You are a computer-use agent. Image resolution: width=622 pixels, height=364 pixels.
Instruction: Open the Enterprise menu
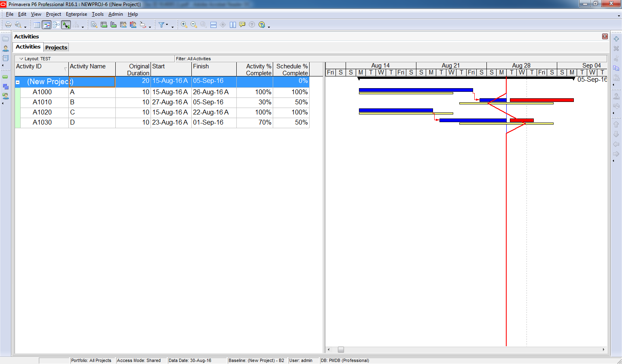(76, 14)
